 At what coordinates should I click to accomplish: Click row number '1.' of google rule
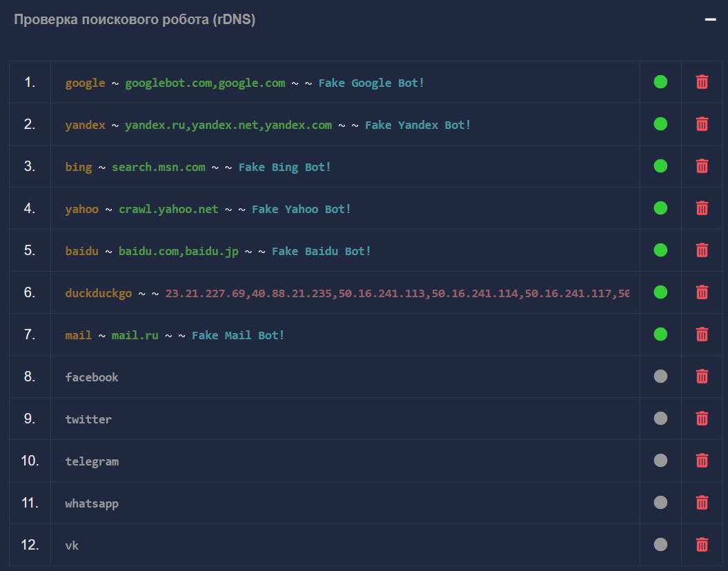(30, 82)
